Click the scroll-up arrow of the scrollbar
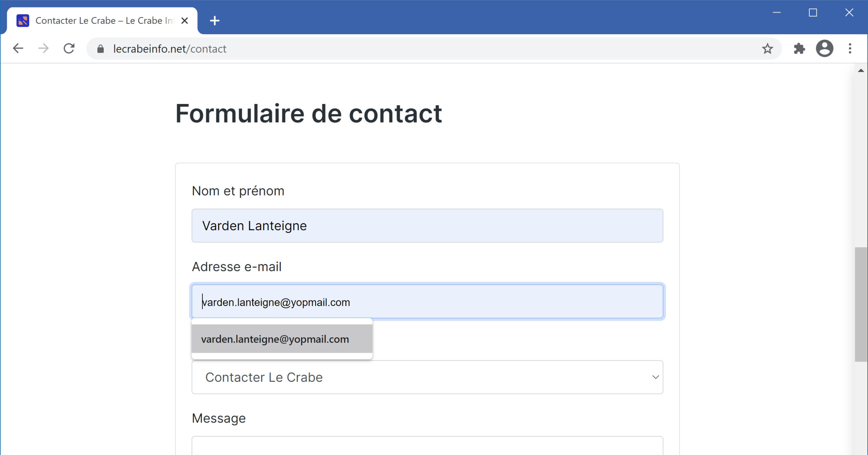Viewport: 868px width, 455px height. click(861, 70)
